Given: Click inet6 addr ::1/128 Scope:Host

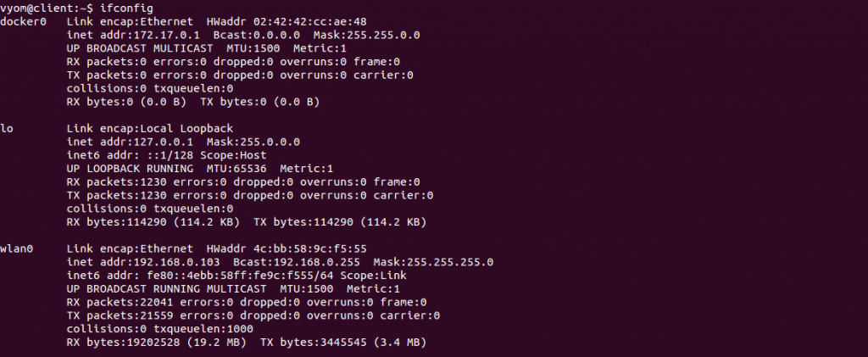Looking at the screenshot, I should [166, 155].
